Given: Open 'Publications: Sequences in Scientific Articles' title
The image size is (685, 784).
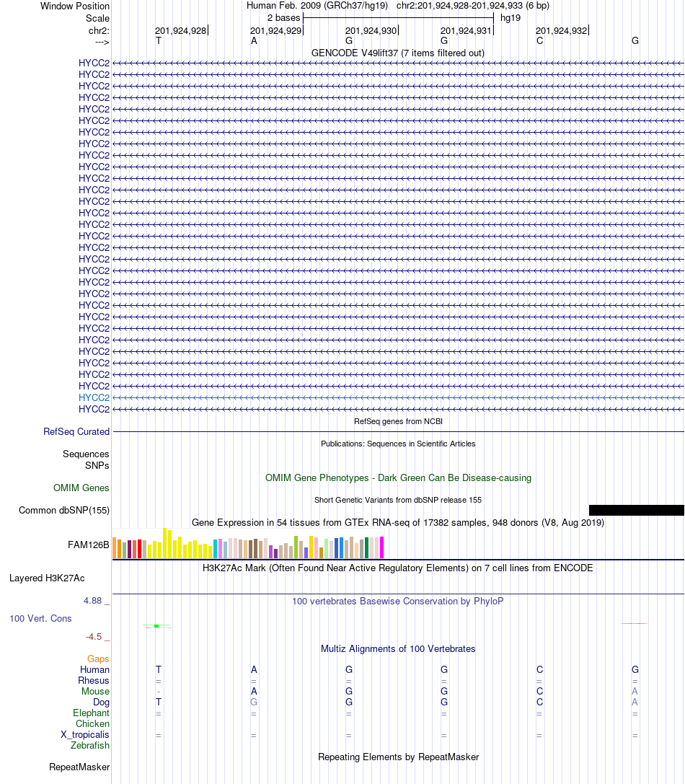Looking at the screenshot, I should (398, 444).
